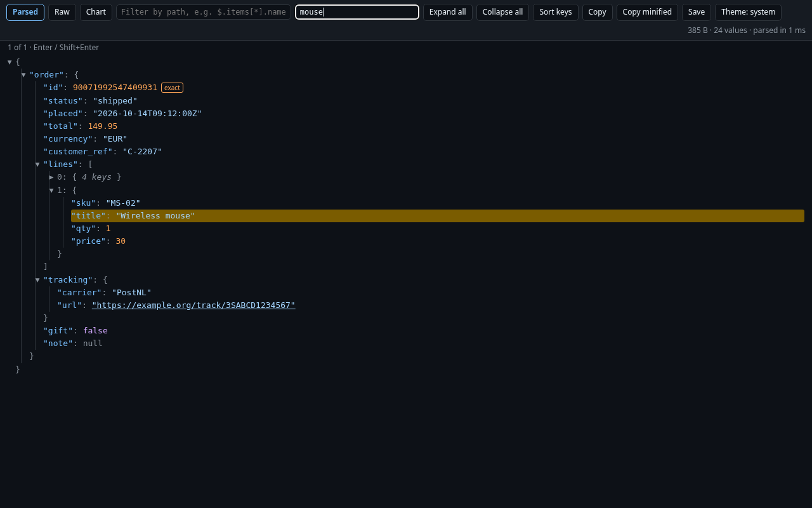Image resolution: width=812 pixels, height=508 pixels.
Task: Click Collapse all button
Action: (x=503, y=12)
